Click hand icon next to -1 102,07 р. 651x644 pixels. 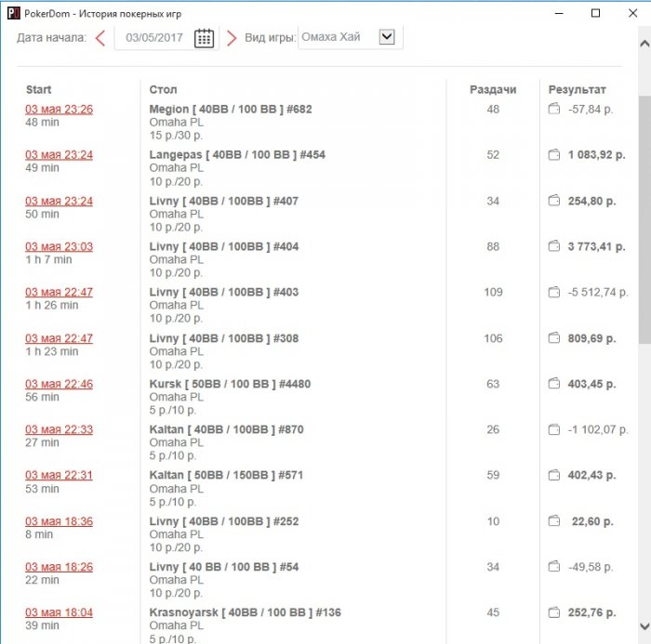[x=554, y=429]
